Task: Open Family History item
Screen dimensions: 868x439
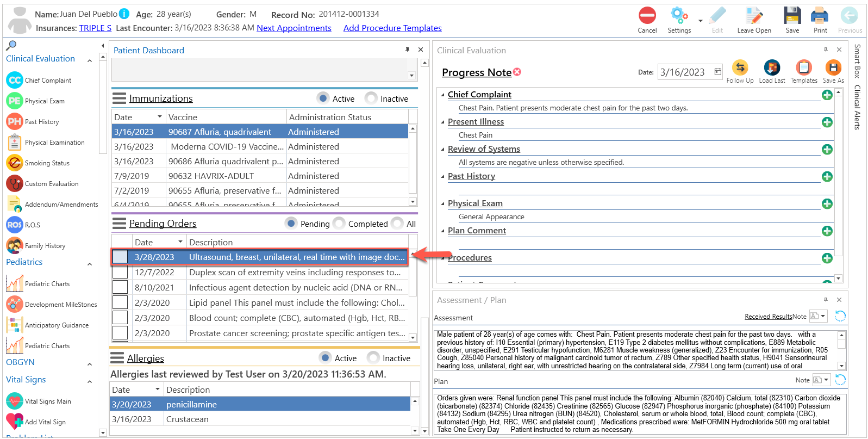Action: [x=36, y=245]
